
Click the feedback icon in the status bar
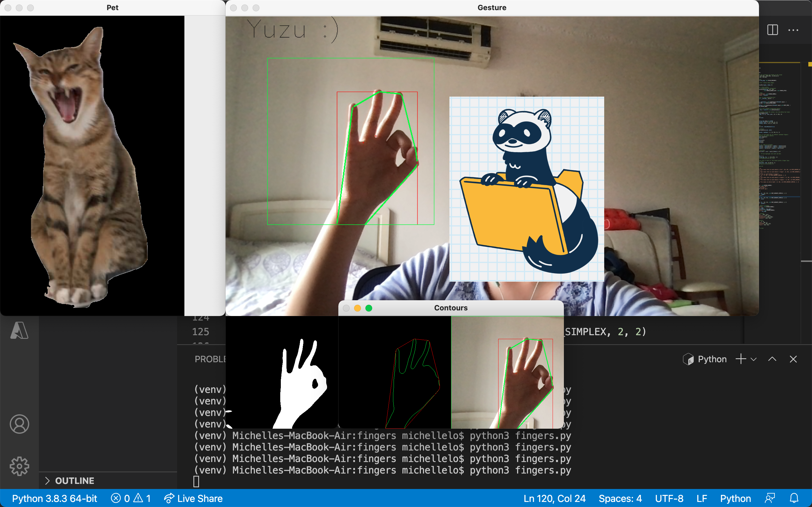770,498
